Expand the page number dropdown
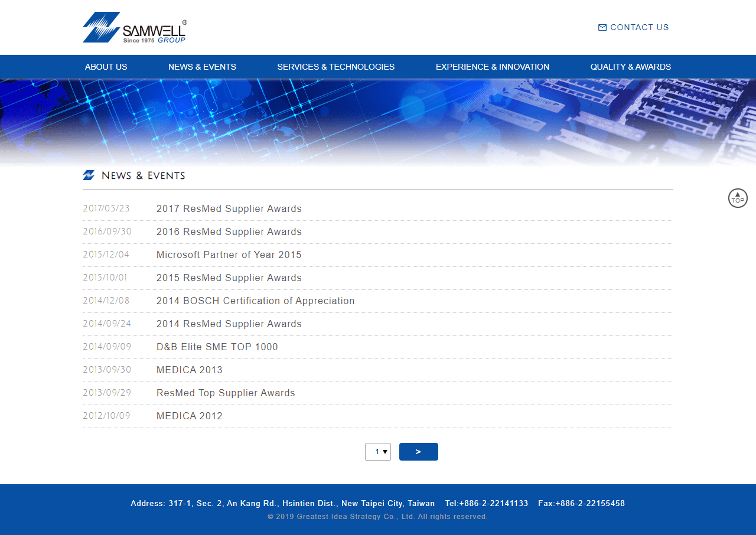 coord(378,452)
